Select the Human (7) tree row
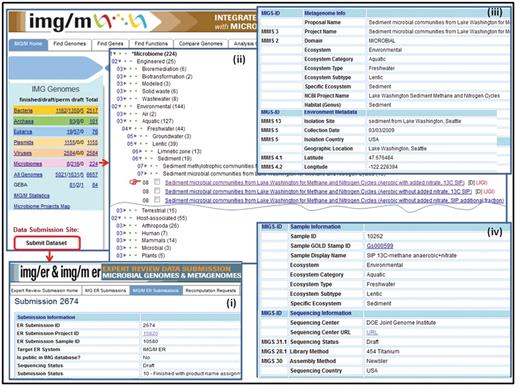The height and width of the screenshot is (390, 520). tap(155, 233)
